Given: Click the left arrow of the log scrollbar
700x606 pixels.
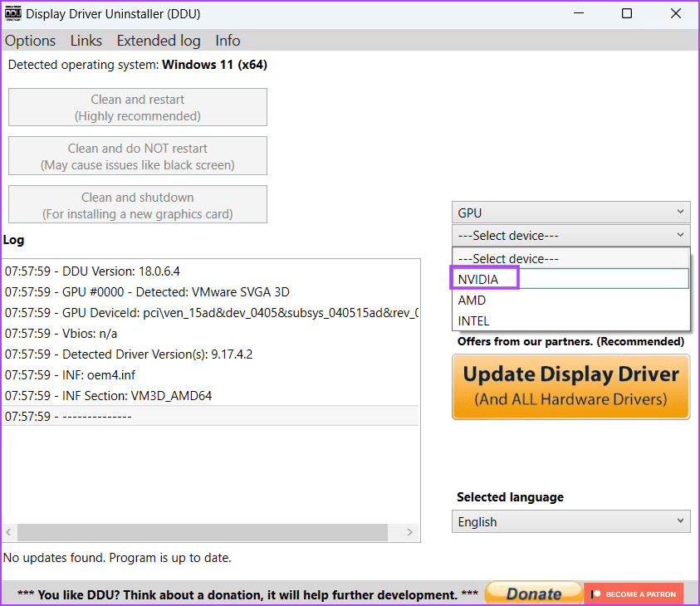Looking at the screenshot, I should click(x=7, y=533).
